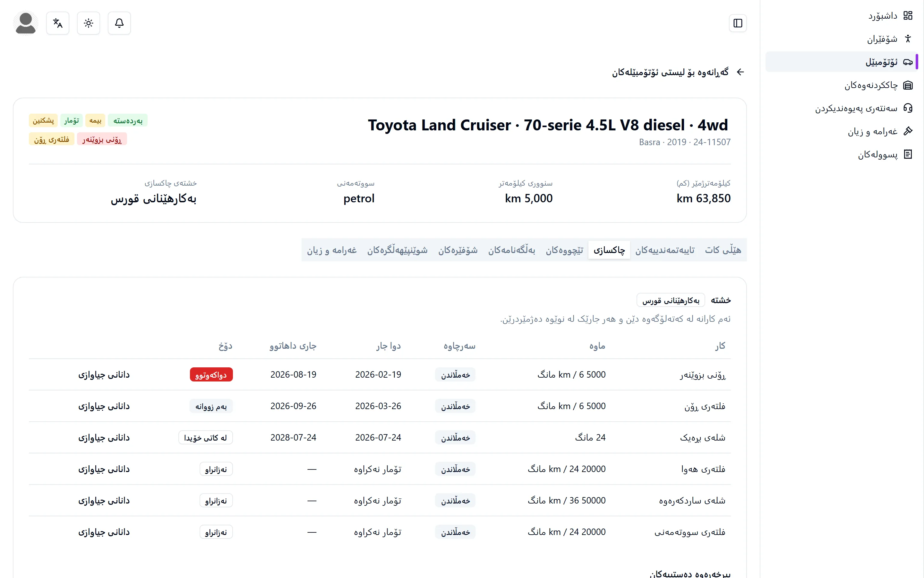Click the 5,000 km limit value

point(529,198)
